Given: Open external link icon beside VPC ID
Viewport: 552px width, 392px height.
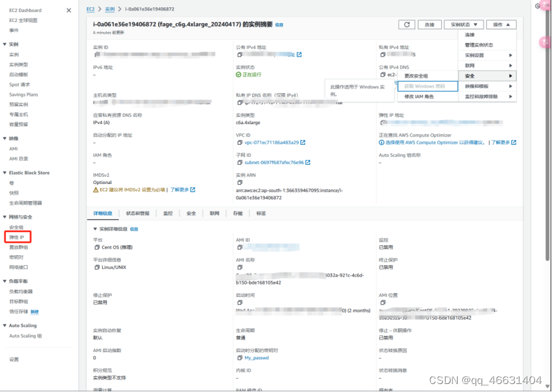Looking at the screenshot, I should 303,143.
